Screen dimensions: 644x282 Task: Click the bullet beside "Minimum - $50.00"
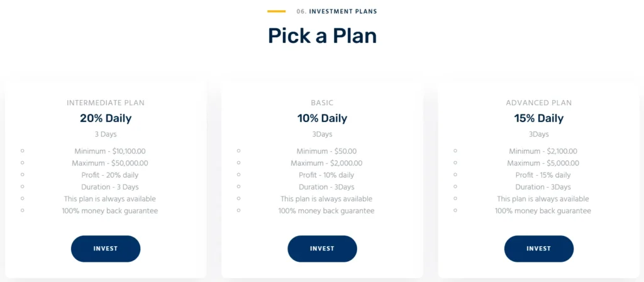point(239,151)
